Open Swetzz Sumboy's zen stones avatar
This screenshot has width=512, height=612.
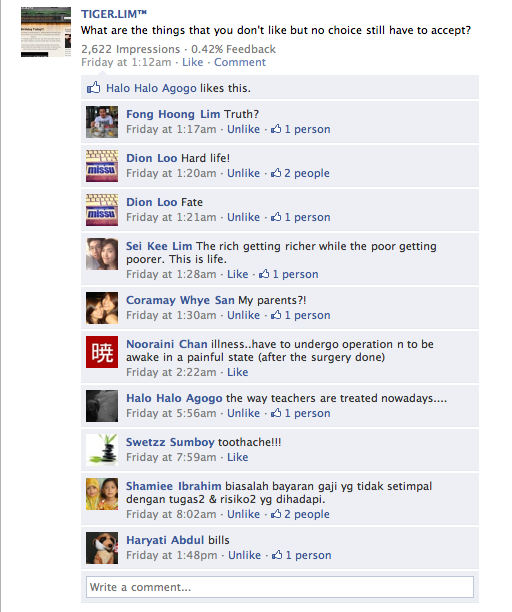pyautogui.click(x=102, y=450)
